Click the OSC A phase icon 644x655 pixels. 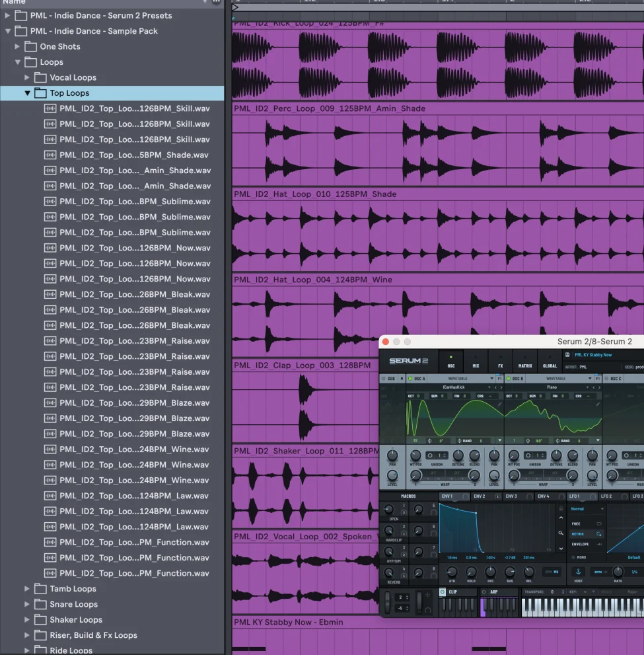click(x=429, y=441)
